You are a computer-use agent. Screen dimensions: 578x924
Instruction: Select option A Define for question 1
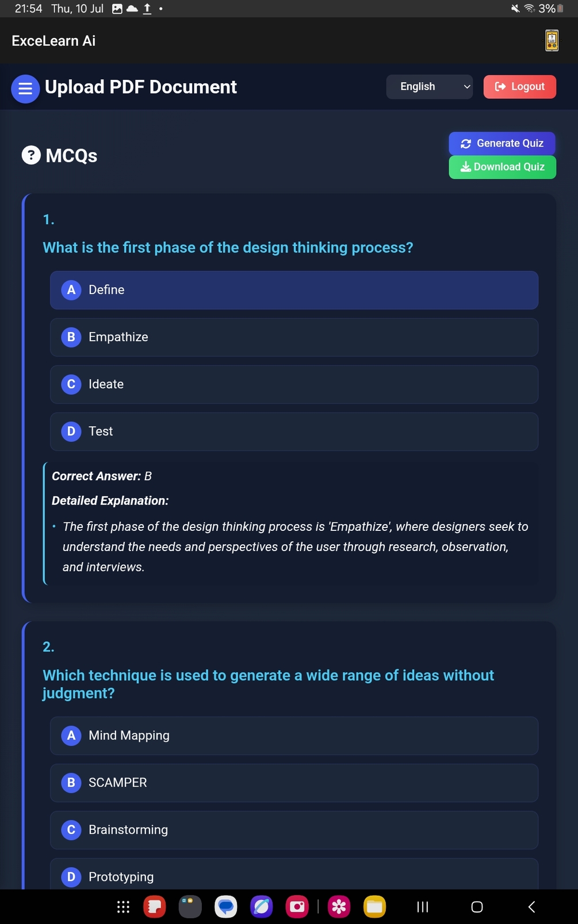point(294,290)
